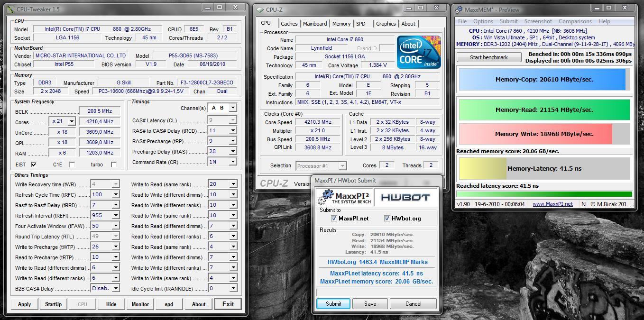Click the About button in CPU-Tweaker
644x320 pixels.
[199, 304]
